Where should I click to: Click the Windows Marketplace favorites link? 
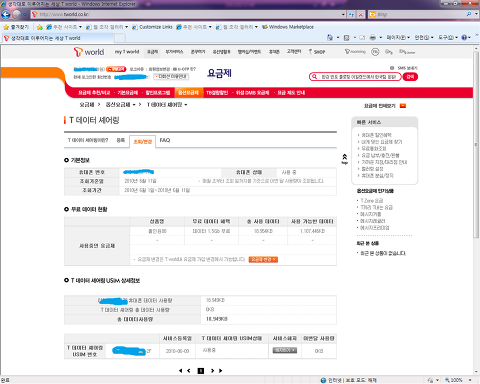[x=288, y=27]
